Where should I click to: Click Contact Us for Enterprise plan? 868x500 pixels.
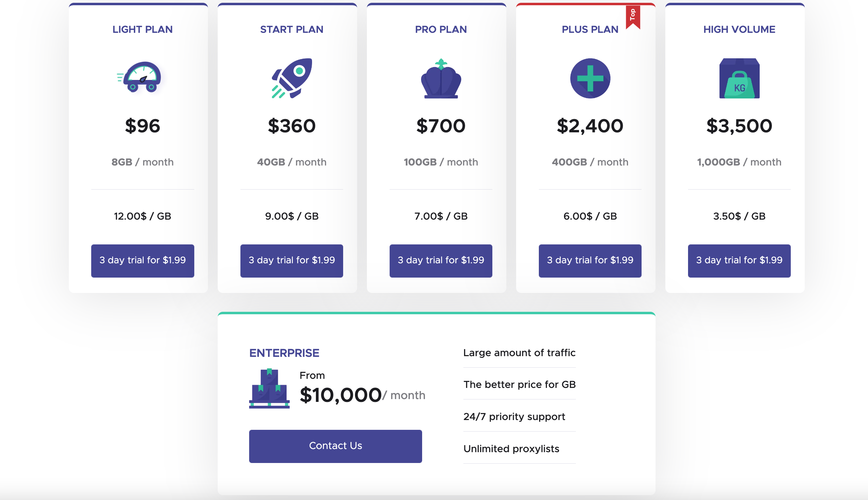[335, 446]
